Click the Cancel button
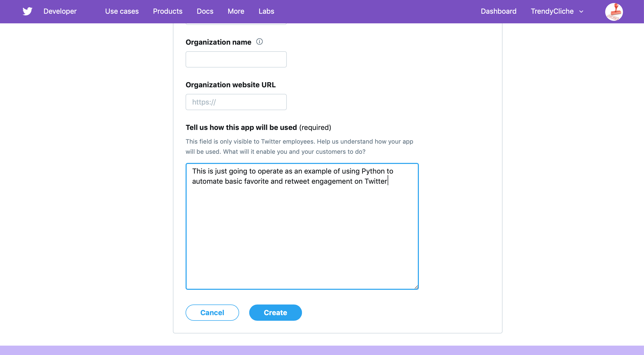The image size is (644, 355). tap(212, 313)
